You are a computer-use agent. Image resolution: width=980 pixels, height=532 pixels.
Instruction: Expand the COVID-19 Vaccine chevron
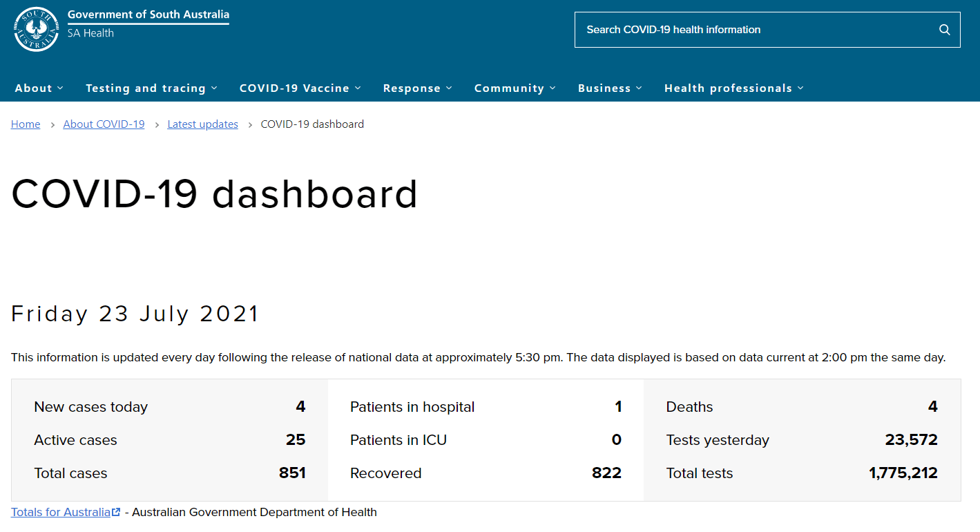tap(358, 88)
